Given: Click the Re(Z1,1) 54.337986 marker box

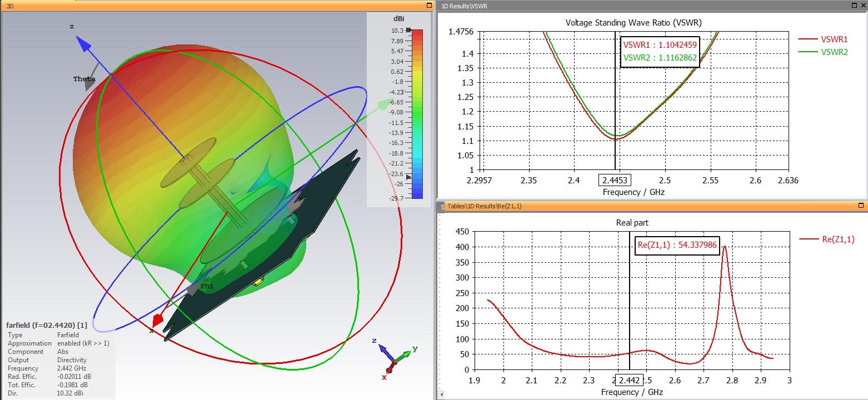Looking at the screenshot, I should tap(677, 245).
